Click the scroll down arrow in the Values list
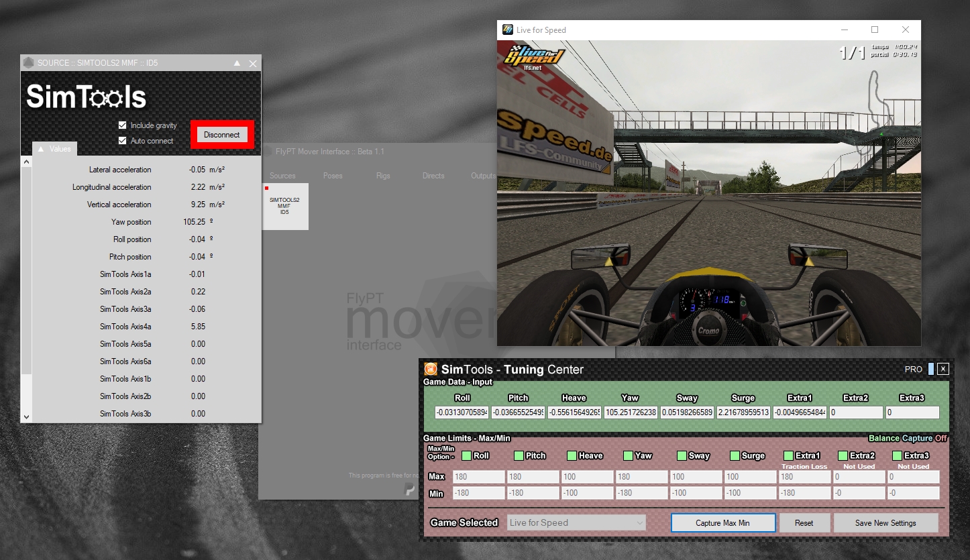Screen dimensions: 970x560 point(27,416)
